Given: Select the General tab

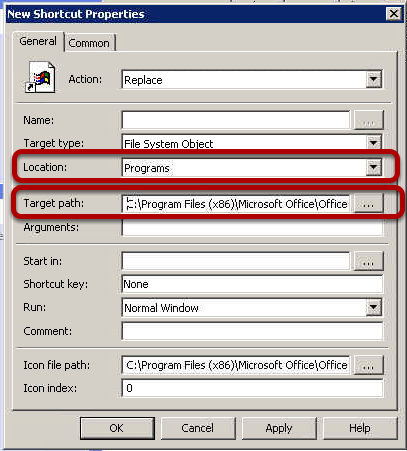Looking at the screenshot, I should pos(38,42).
